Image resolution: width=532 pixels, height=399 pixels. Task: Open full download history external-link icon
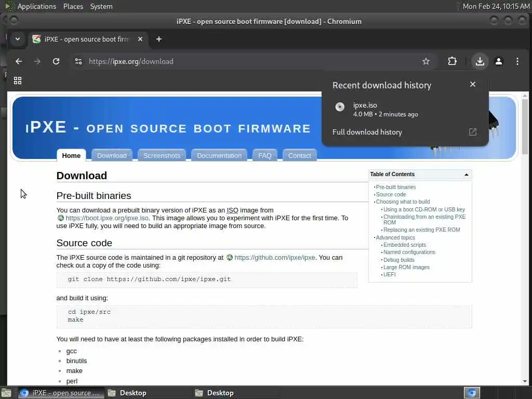pyautogui.click(x=473, y=132)
